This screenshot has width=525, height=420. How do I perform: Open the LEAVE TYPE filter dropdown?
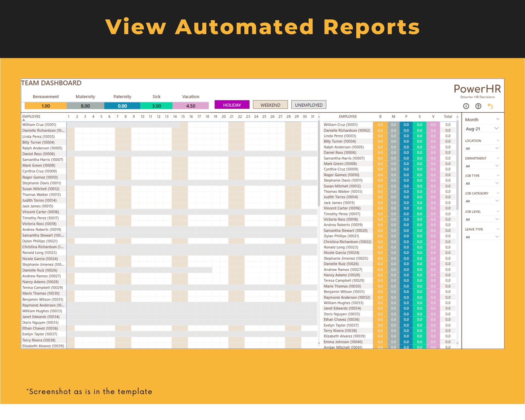click(482, 237)
